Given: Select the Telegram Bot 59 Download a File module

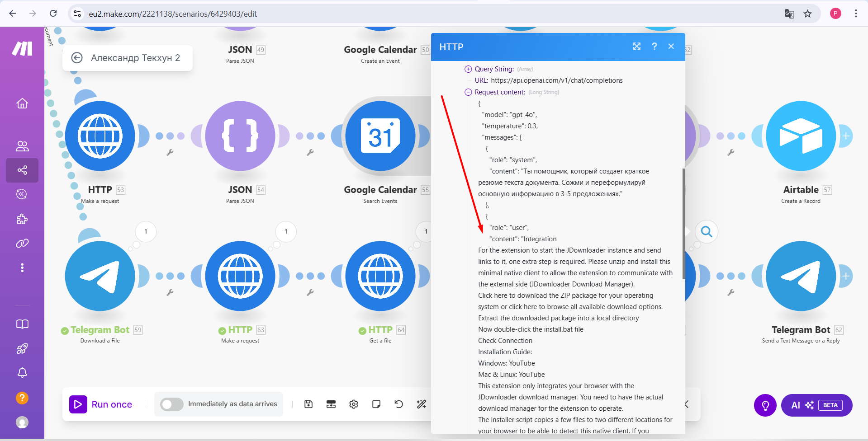Looking at the screenshot, I should (100, 276).
